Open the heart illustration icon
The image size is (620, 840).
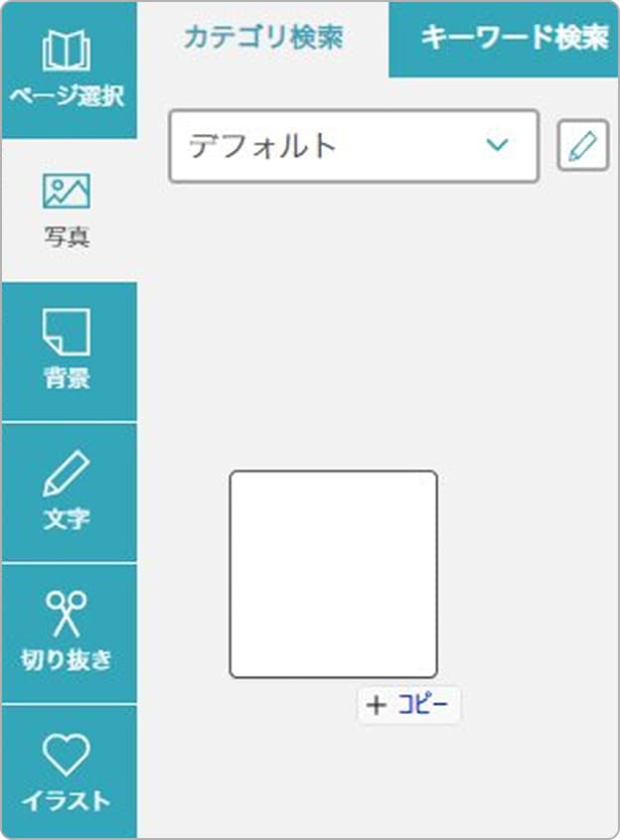tap(67, 755)
